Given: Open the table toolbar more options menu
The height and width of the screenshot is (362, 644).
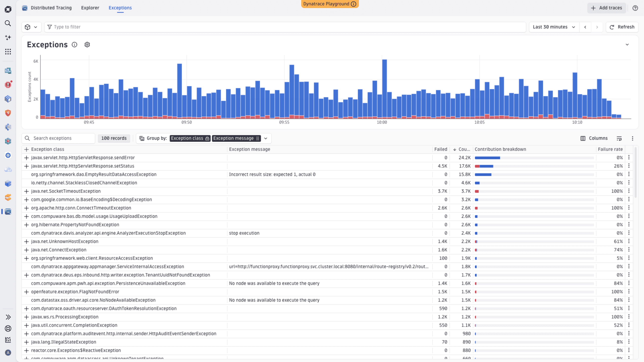Looking at the screenshot, I should click(632, 138).
